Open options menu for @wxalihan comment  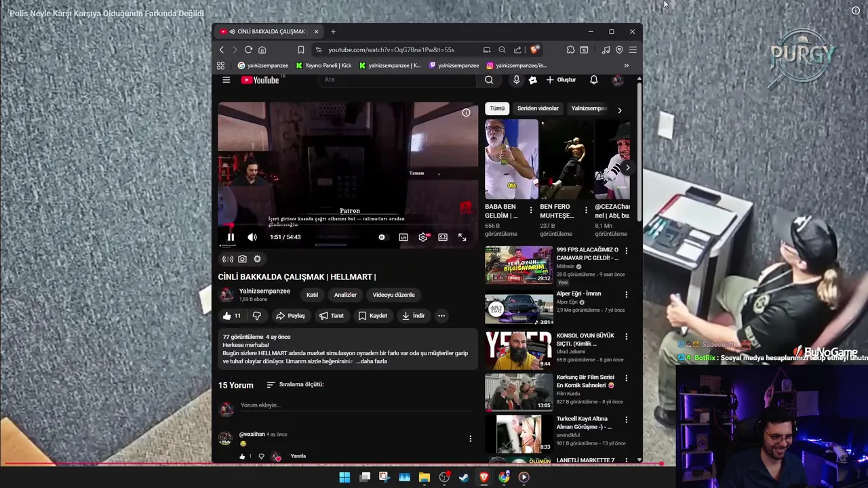[470, 439]
